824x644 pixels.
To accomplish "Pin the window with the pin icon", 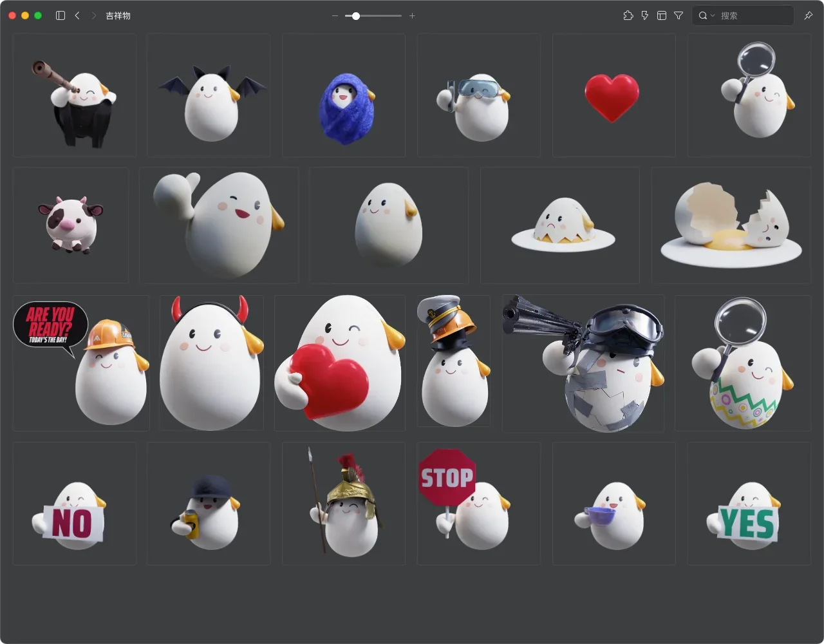I will tap(808, 15).
